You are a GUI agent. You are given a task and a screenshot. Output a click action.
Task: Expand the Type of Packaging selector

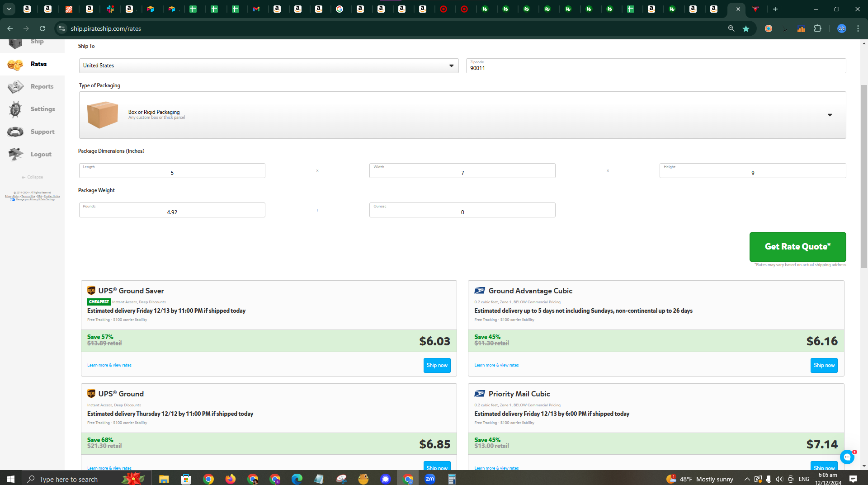462,115
